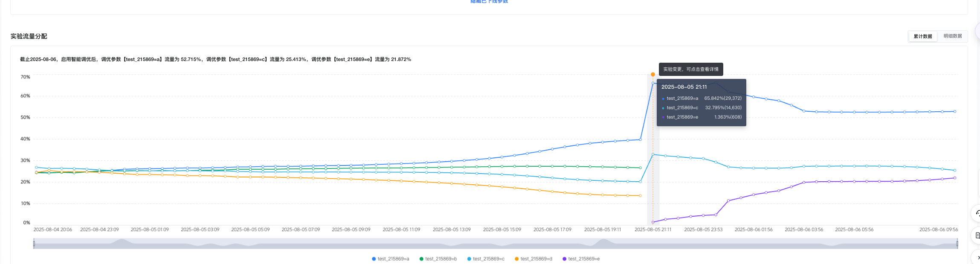Click the purple e-series point at 0%
The width and height of the screenshot is (980, 264).
(x=652, y=222)
